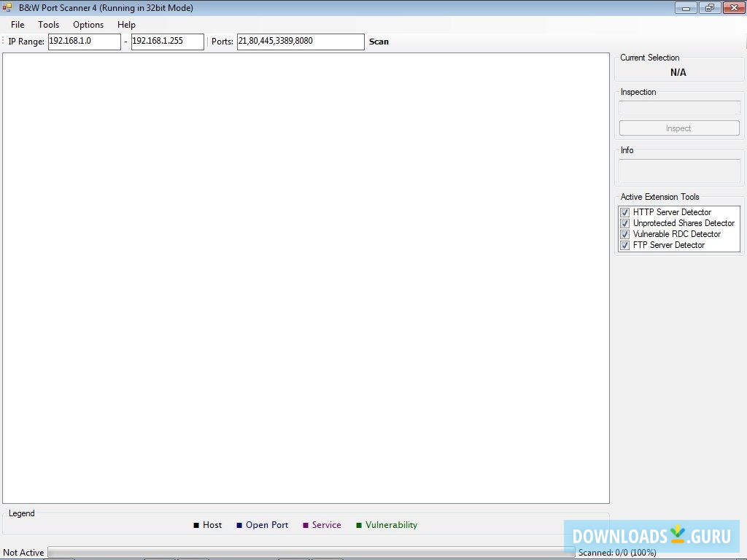Click the purple Service legend square
This screenshot has width=747, height=560.
306,525
